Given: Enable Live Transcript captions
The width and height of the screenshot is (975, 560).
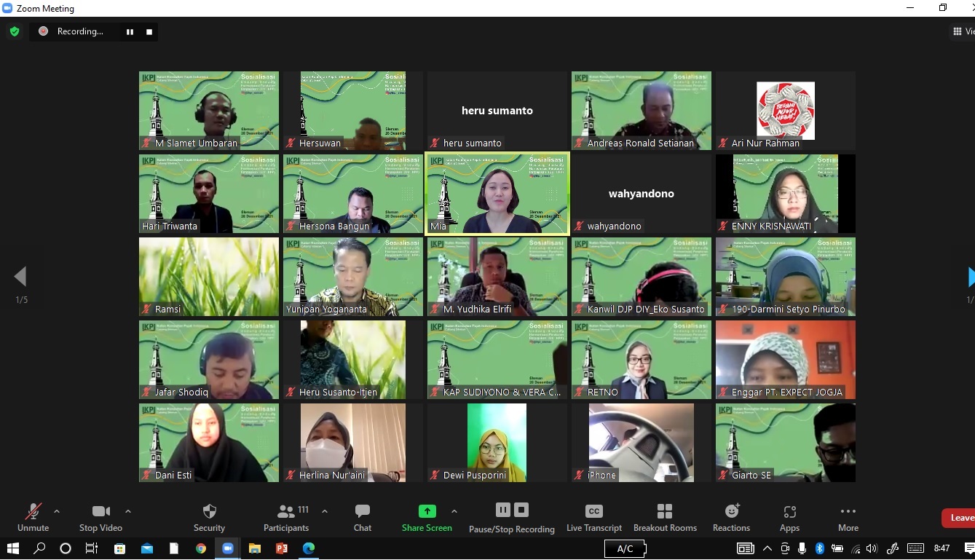Looking at the screenshot, I should coord(593,512).
